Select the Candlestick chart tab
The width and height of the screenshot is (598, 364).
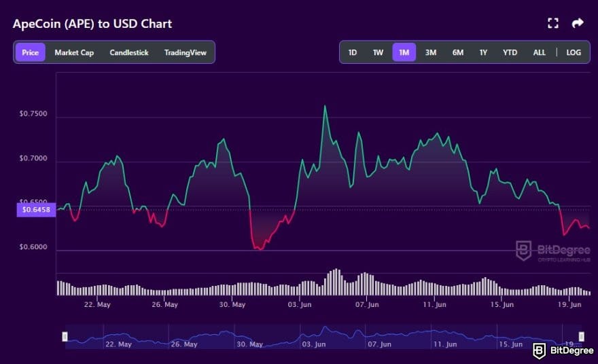pos(129,52)
